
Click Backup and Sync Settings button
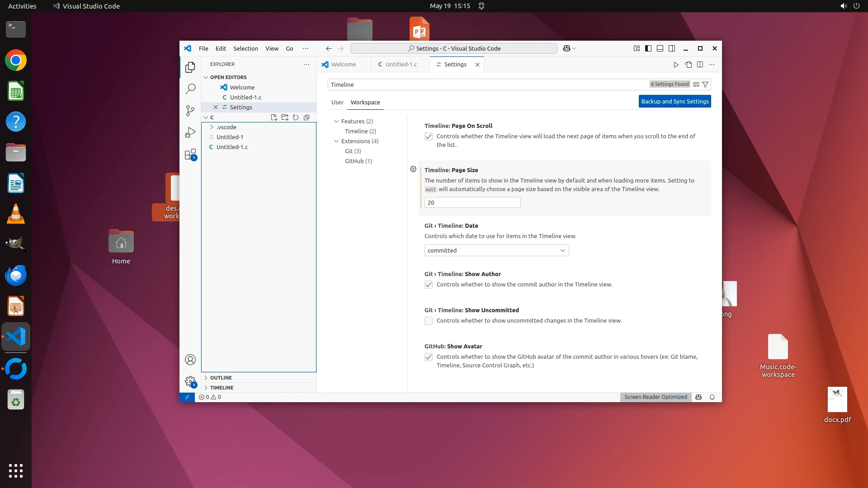pyautogui.click(x=675, y=101)
